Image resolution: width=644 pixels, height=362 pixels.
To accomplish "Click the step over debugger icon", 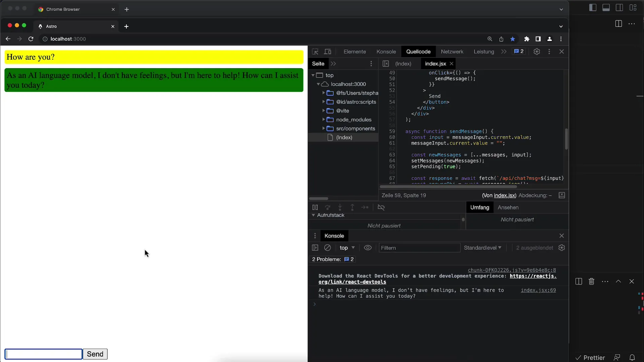I will tap(328, 208).
